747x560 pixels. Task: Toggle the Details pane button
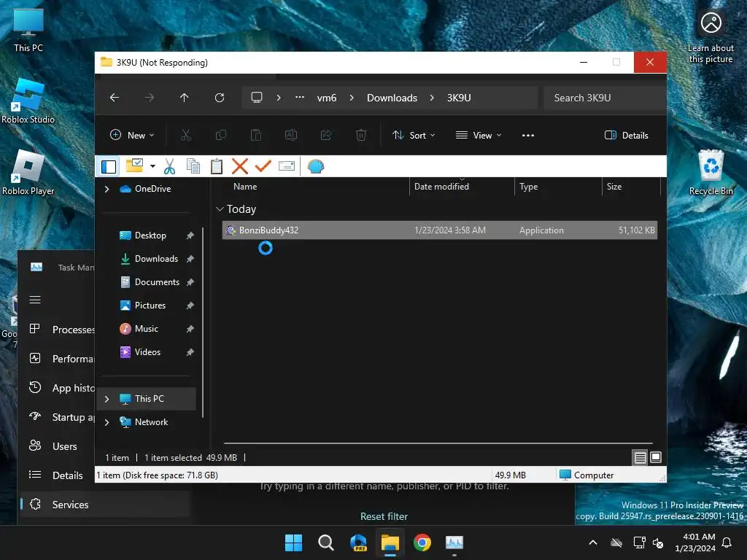(x=626, y=135)
